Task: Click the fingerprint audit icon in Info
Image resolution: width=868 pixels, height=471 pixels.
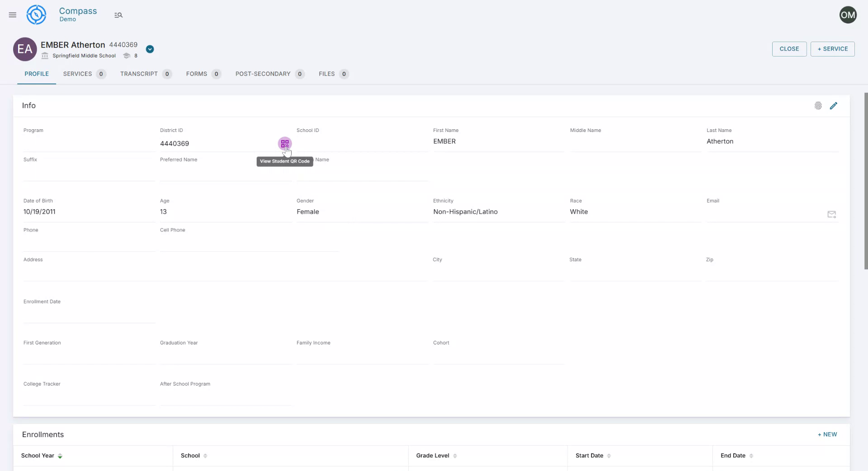Action: pyautogui.click(x=818, y=105)
